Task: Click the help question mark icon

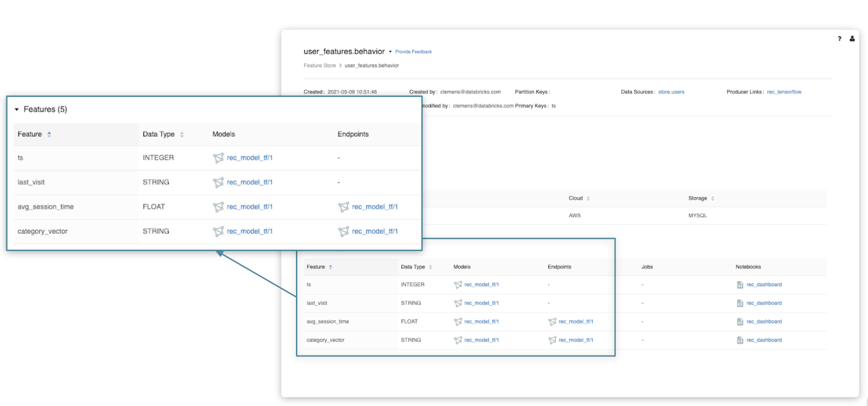Action: pyautogui.click(x=839, y=38)
